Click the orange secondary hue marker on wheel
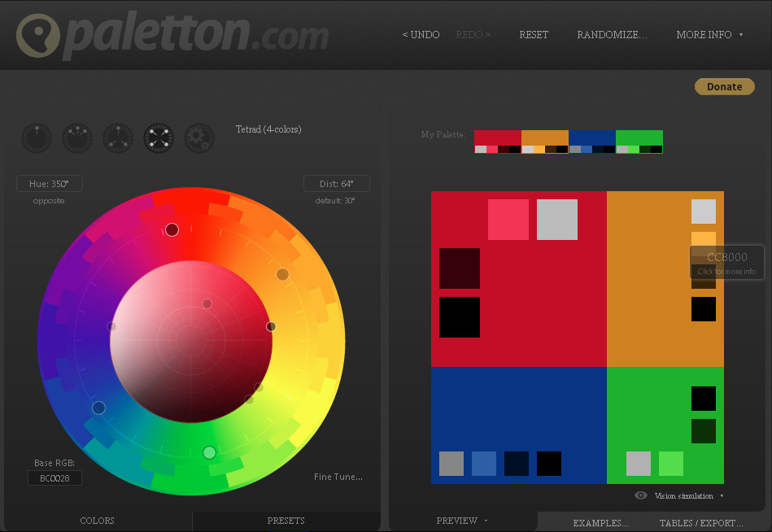Image resolution: width=772 pixels, height=532 pixels. pyautogui.click(x=282, y=274)
